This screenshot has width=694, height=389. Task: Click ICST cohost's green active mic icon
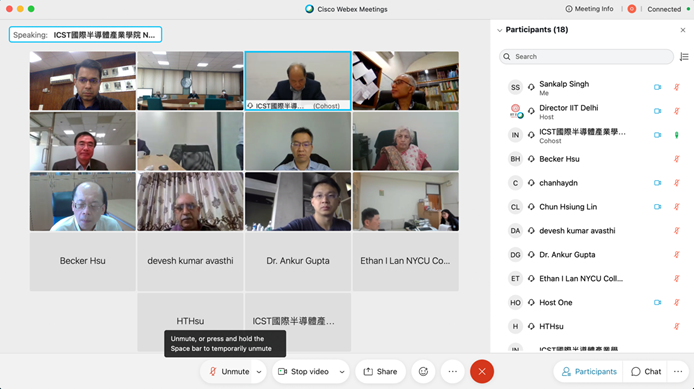(676, 135)
